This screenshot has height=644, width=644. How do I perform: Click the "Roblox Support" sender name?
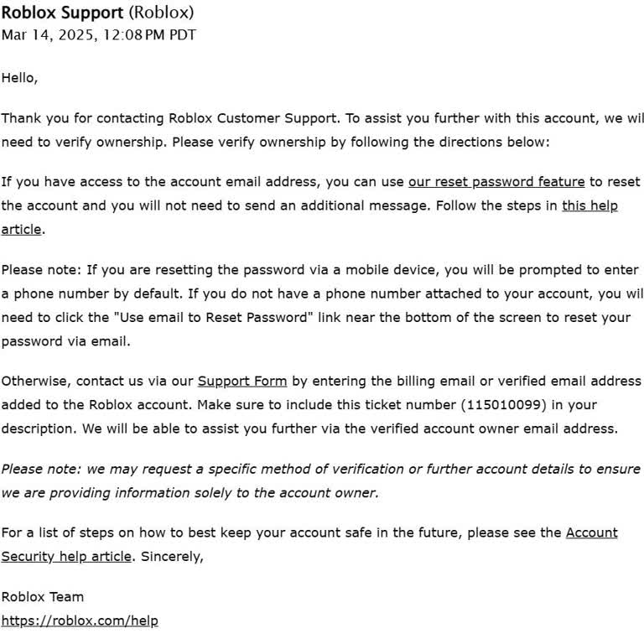(x=62, y=13)
